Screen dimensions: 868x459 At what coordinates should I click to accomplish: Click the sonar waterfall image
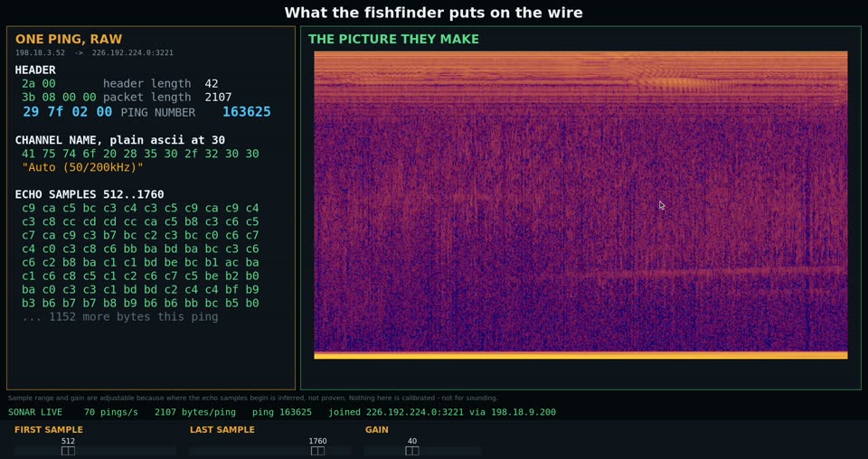(580, 205)
